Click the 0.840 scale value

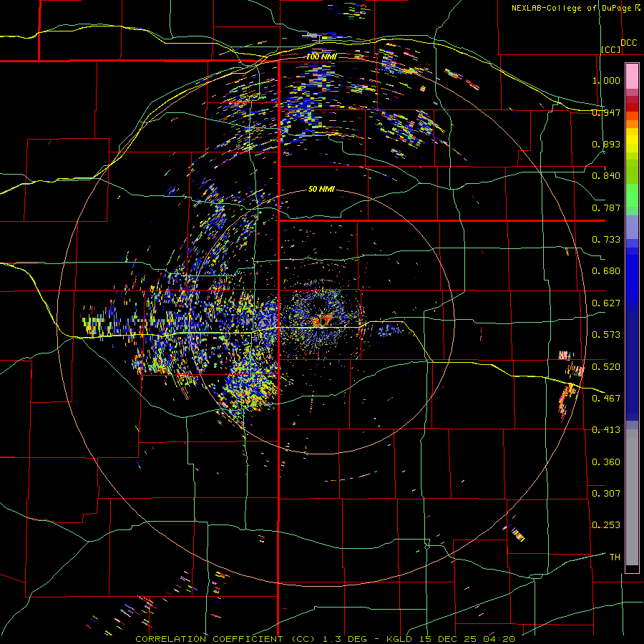click(x=606, y=176)
